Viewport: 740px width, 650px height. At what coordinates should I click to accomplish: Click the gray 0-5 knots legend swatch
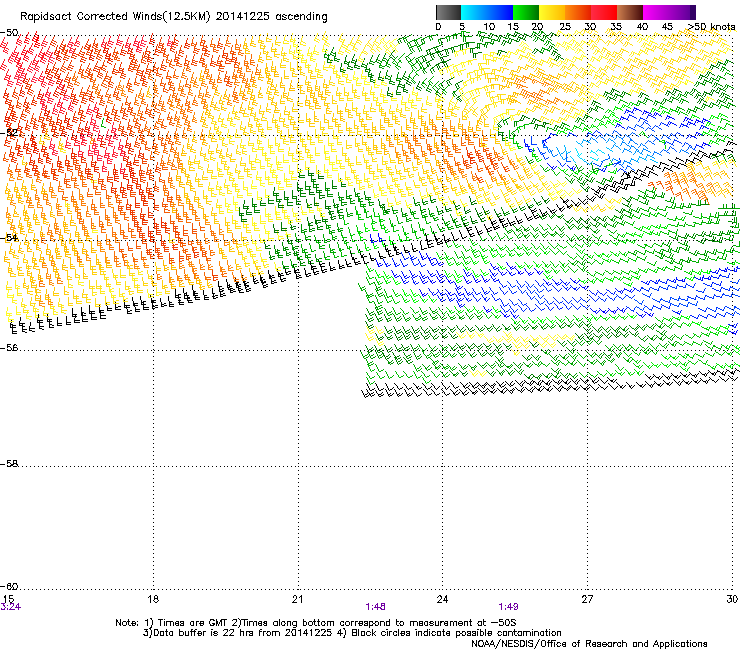tap(448, 12)
